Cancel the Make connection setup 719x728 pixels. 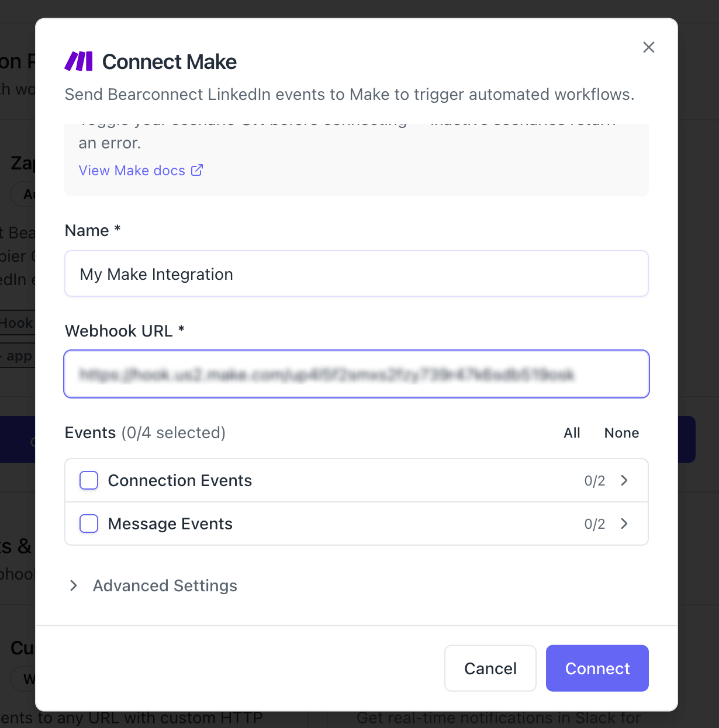pyautogui.click(x=490, y=668)
